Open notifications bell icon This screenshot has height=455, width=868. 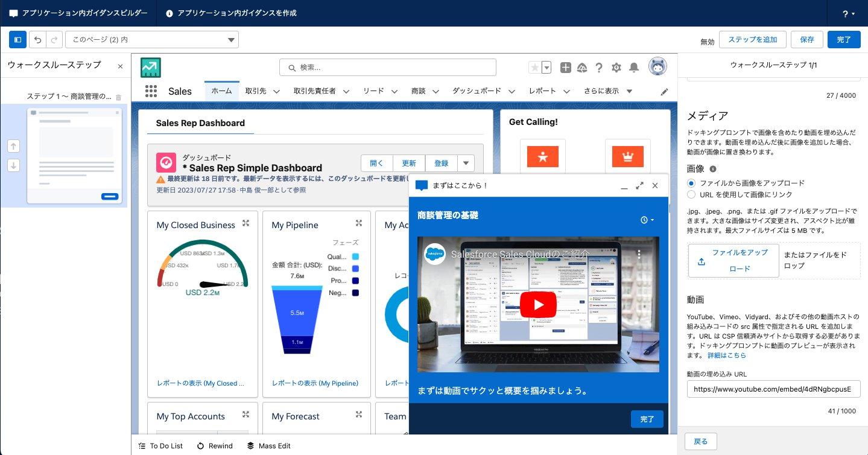[x=634, y=68]
